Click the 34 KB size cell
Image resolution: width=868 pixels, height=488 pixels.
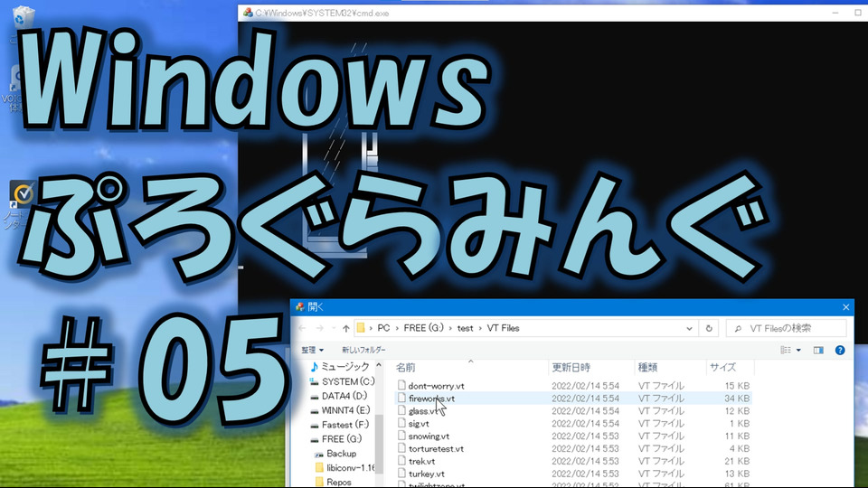(x=737, y=399)
